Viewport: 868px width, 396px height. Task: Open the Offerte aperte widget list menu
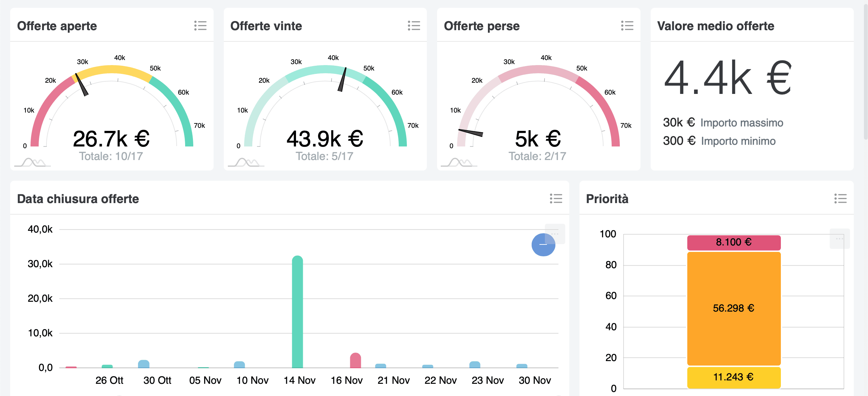point(200,26)
